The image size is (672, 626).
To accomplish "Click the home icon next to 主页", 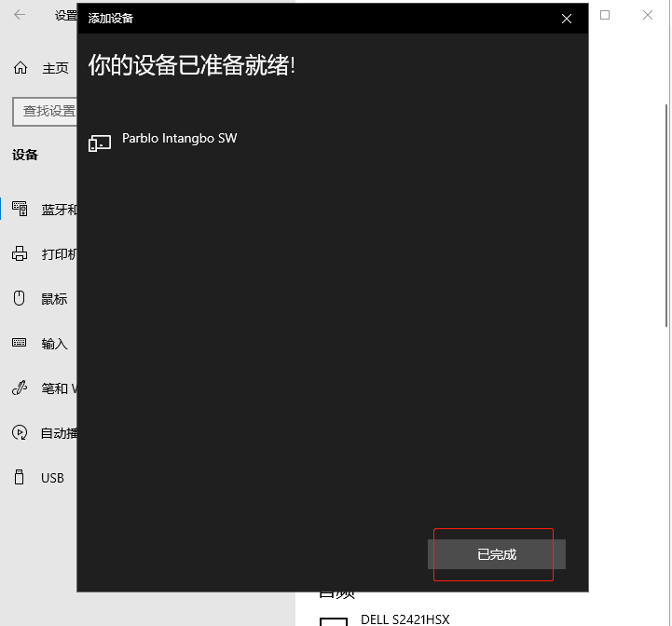I will click(21, 68).
